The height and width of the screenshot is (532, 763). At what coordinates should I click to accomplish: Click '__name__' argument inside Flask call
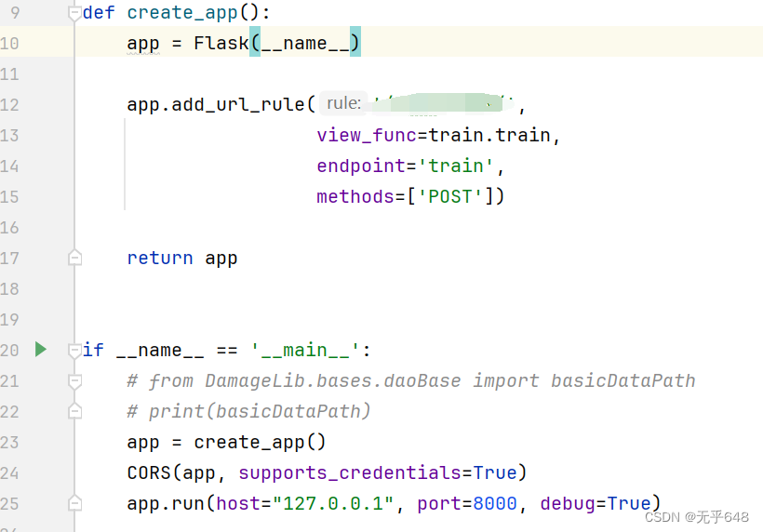click(305, 44)
